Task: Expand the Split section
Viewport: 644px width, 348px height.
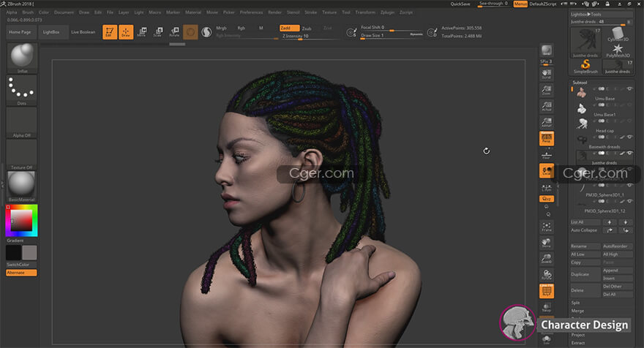Action: pos(575,303)
